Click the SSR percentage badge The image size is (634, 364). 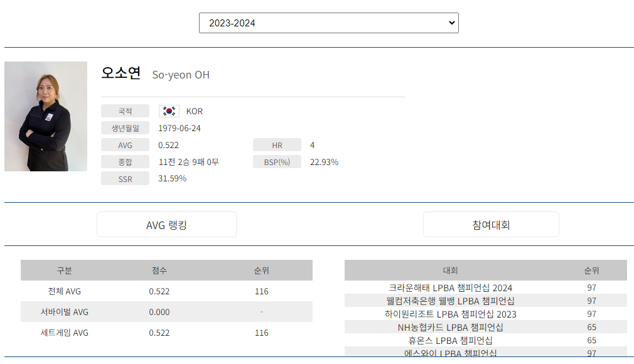click(125, 178)
